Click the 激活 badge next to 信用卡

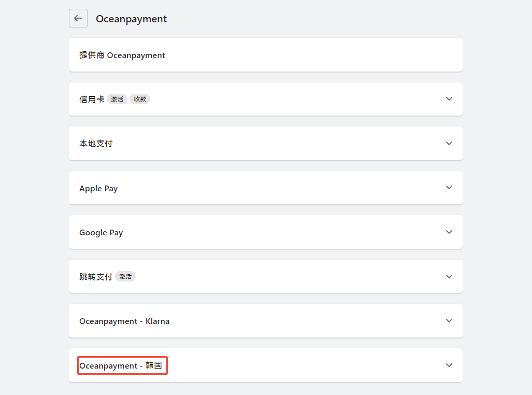tap(117, 100)
